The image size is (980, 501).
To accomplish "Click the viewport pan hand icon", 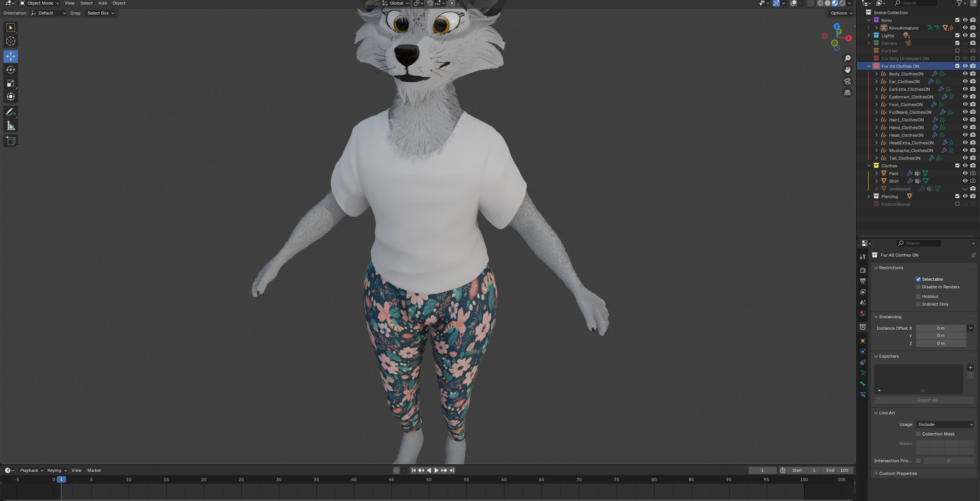I will click(847, 70).
